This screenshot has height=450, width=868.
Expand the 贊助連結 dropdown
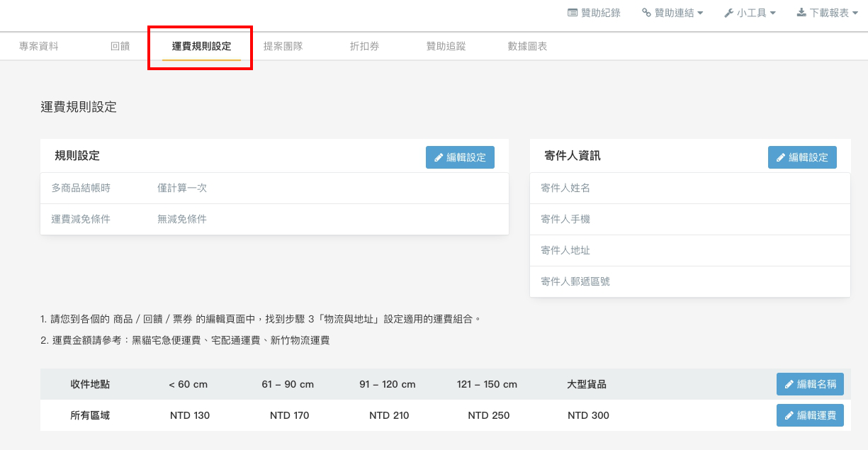point(672,13)
